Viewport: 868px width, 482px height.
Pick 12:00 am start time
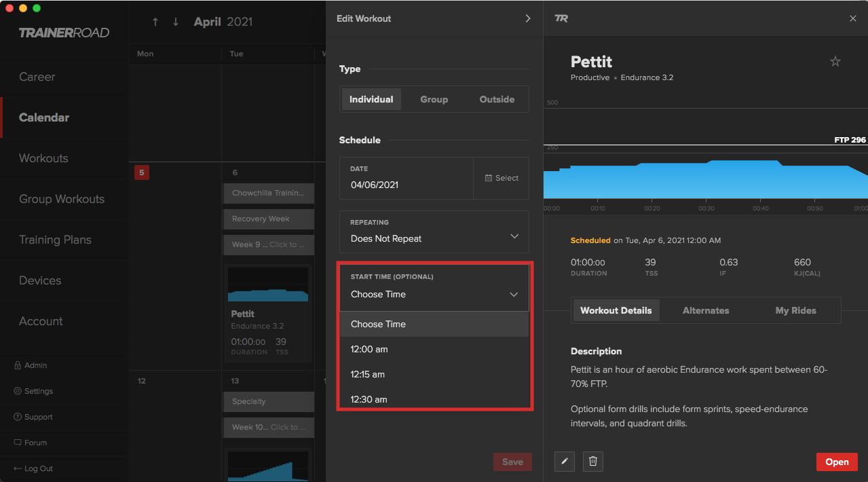click(x=434, y=349)
